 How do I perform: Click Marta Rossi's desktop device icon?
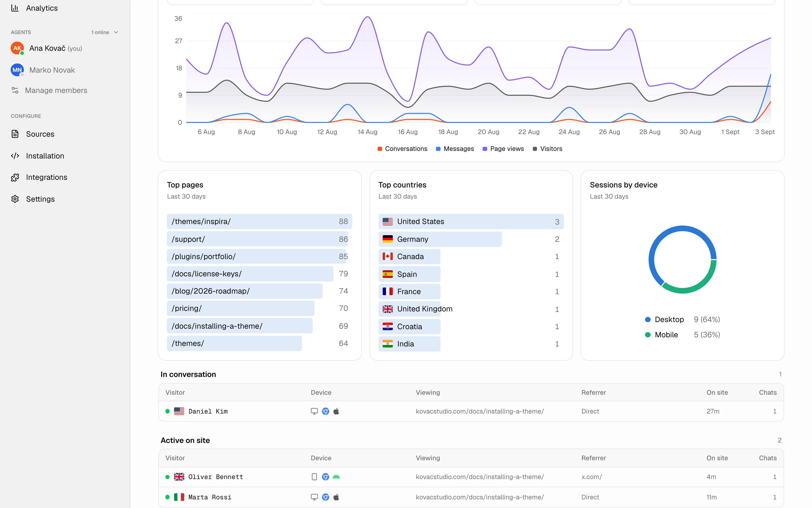(x=314, y=497)
